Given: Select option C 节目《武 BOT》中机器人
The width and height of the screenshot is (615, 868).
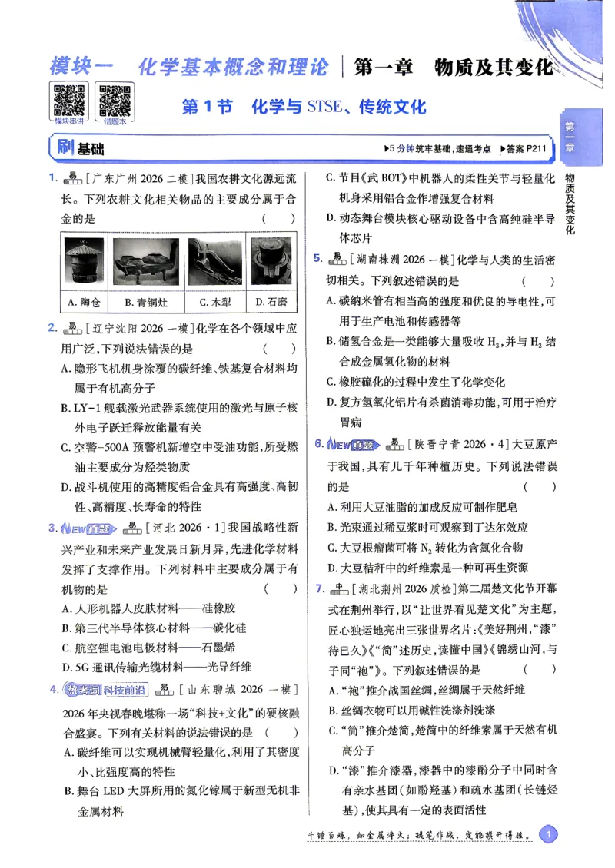Looking at the screenshot, I should [440, 188].
